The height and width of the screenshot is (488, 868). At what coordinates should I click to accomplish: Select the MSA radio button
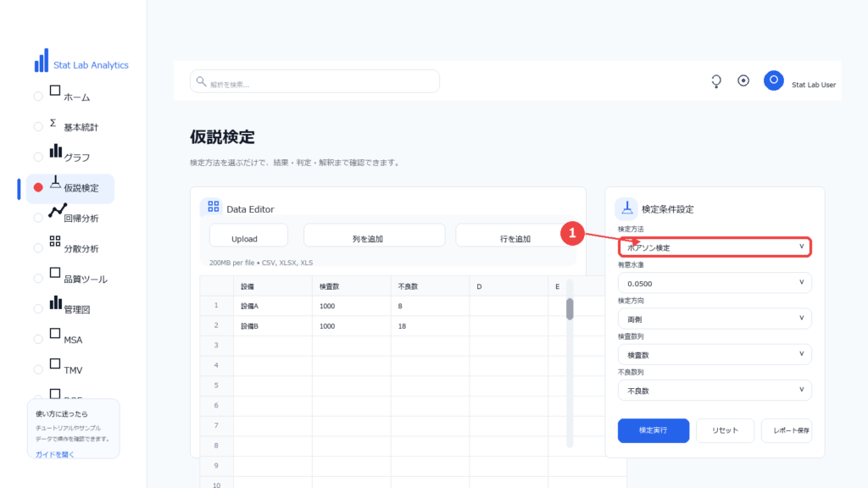pyautogui.click(x=38, y=339)
